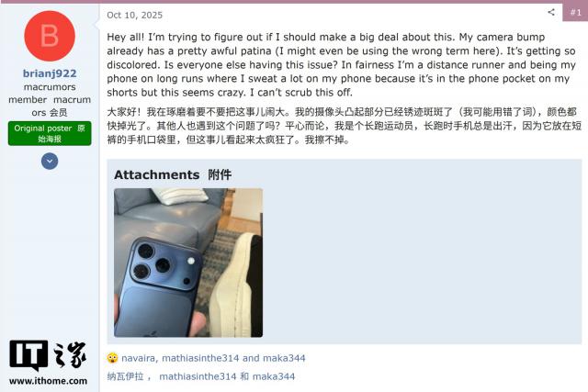Expand user details with blue chevron button
Viewport: 588px width, 392px height.
50,162
